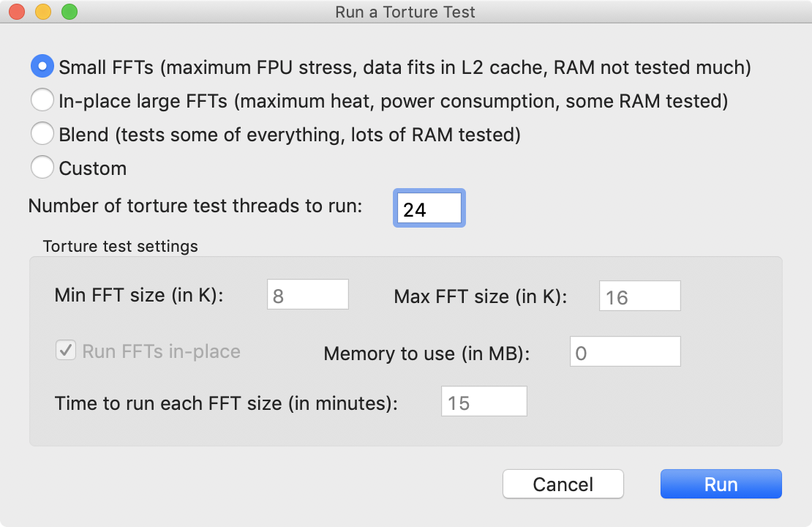Select the Time to run FFT field

point(484,403)
